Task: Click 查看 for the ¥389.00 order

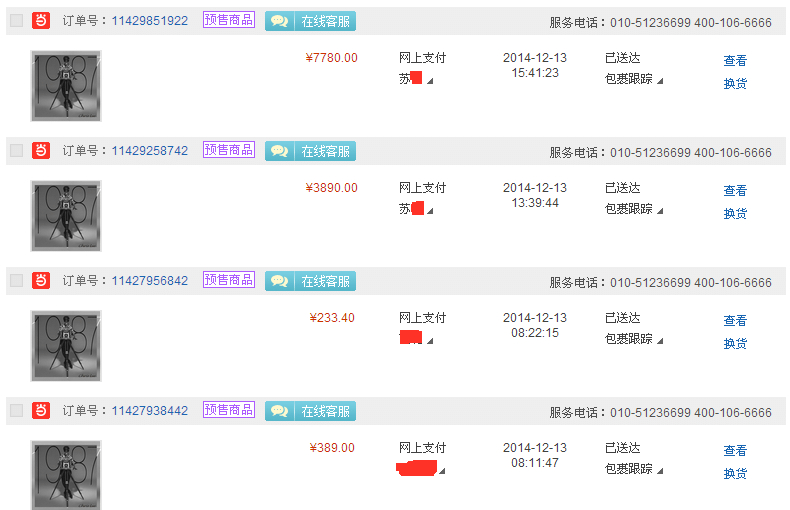Action: click(735, 451)
